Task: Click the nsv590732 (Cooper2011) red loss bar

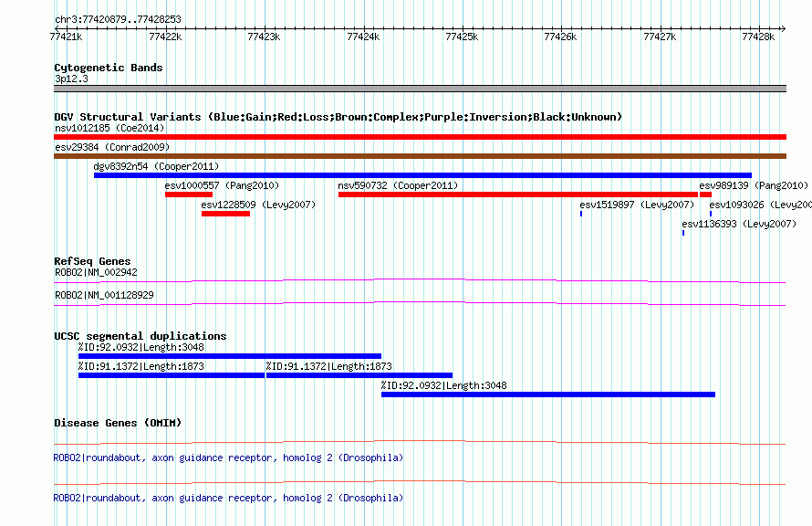Action: [518, 195]
